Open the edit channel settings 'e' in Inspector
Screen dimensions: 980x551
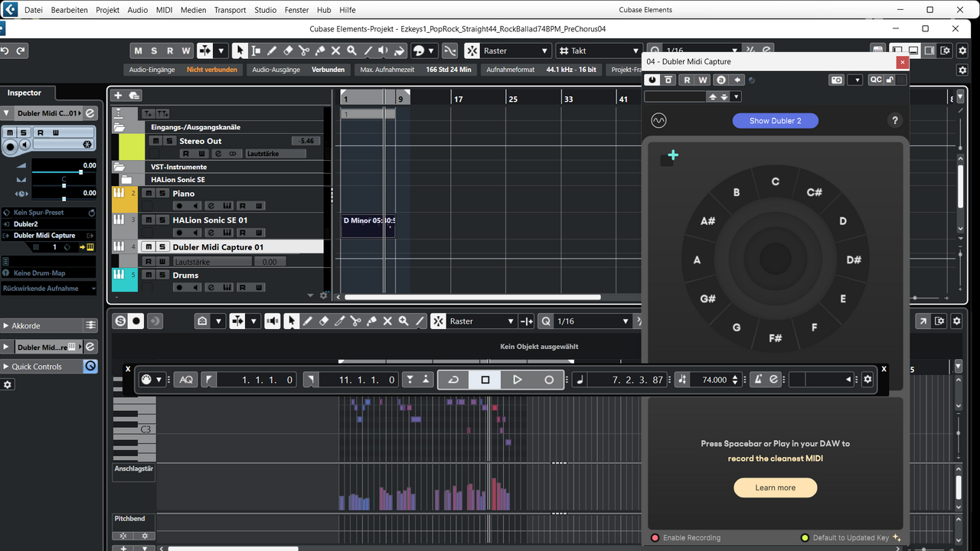click(90, 113)
